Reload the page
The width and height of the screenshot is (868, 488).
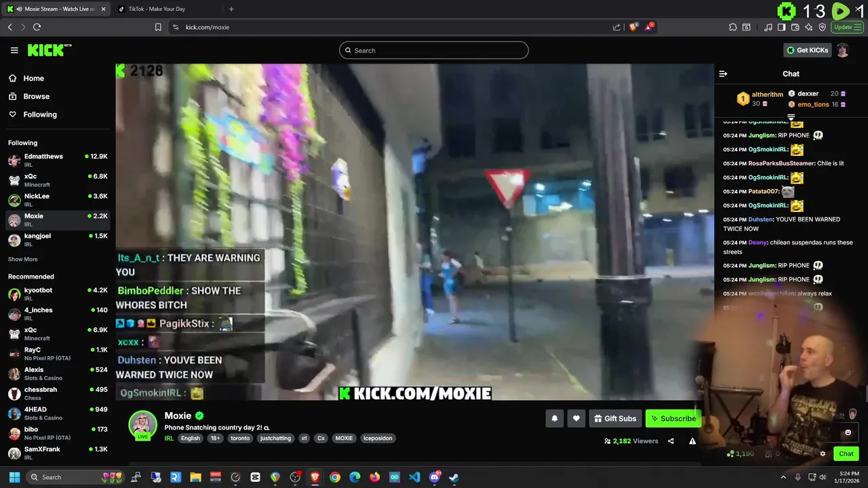point(37,27)
